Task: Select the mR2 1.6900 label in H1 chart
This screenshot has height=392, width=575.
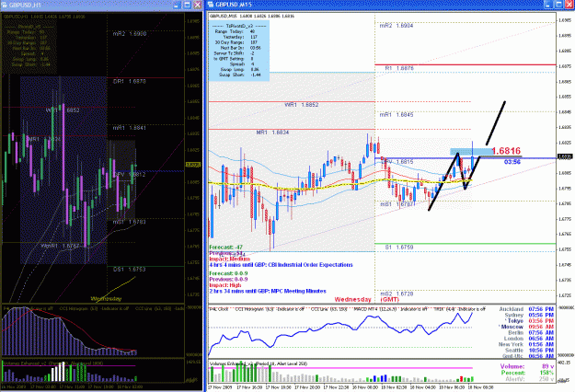Action: pos(130,34)
